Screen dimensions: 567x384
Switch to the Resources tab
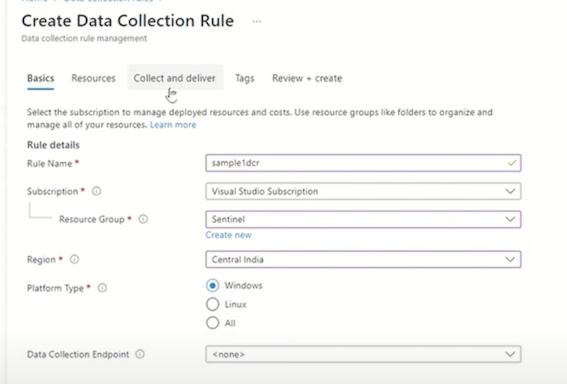93,78
